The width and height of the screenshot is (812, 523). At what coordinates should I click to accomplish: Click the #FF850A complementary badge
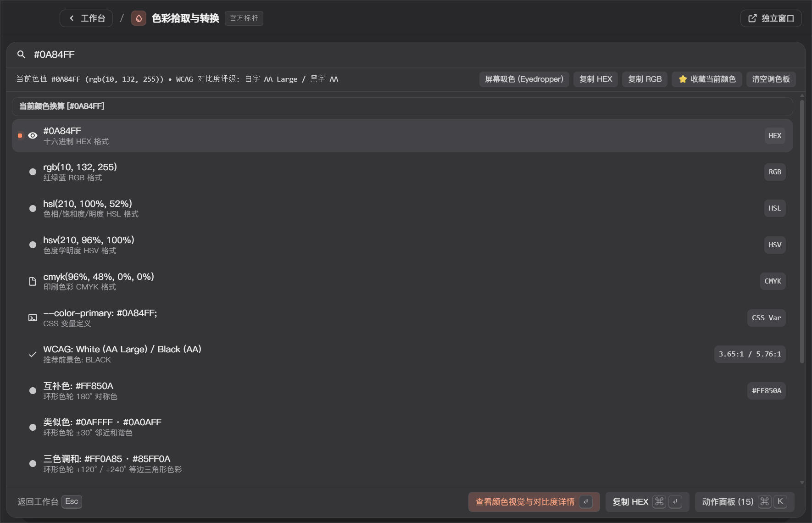tap(767, 391)
